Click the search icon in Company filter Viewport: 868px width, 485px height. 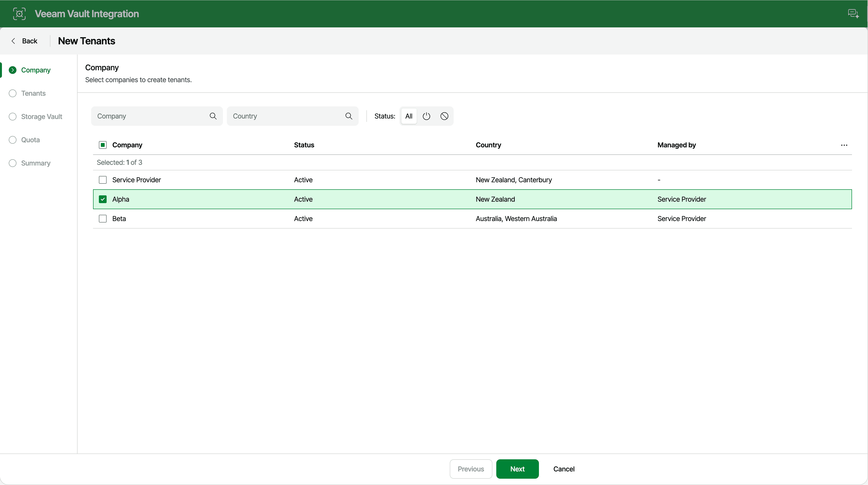click(x=213, y=116)
